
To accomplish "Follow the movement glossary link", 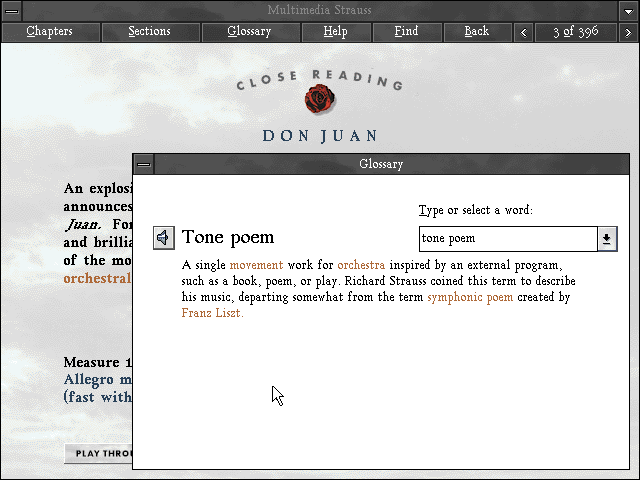I will [x=256, y=265].
